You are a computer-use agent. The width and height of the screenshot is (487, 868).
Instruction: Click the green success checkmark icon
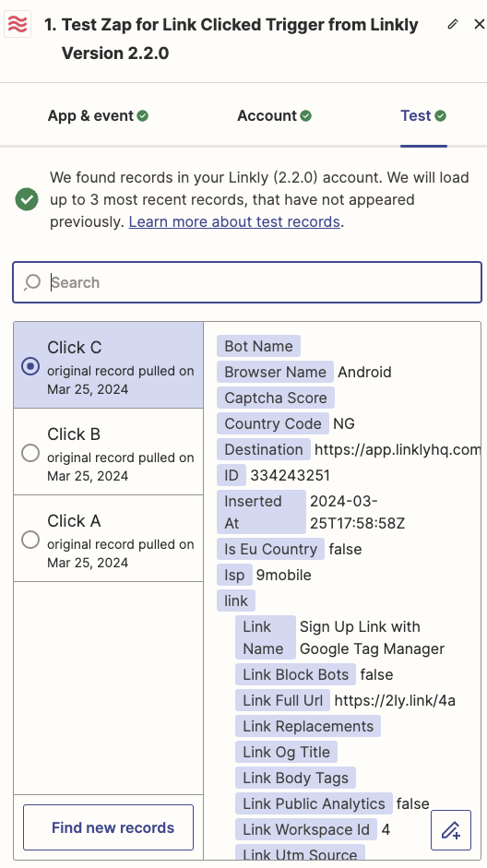[27, 199]
